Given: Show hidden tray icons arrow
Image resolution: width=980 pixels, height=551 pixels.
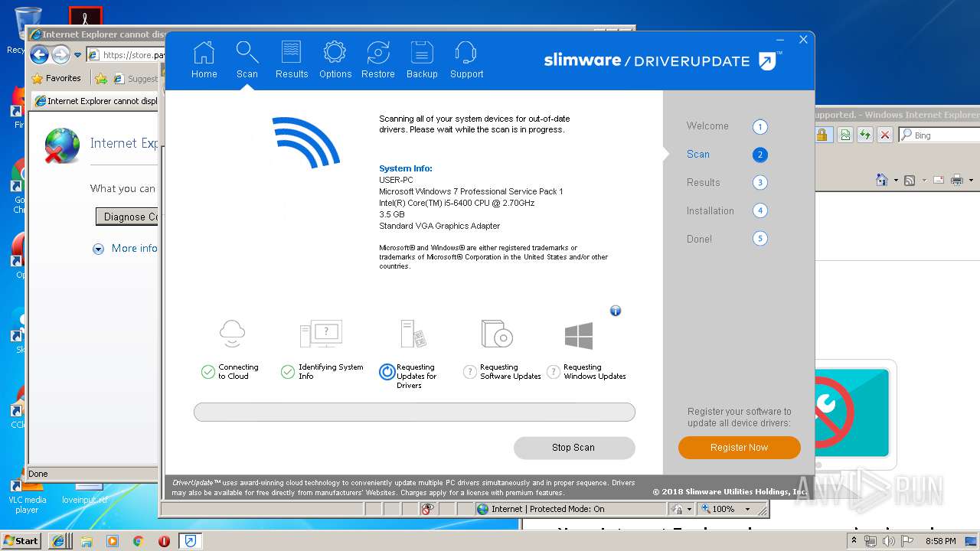Looking at the screenshot, I should click(854, 541).
